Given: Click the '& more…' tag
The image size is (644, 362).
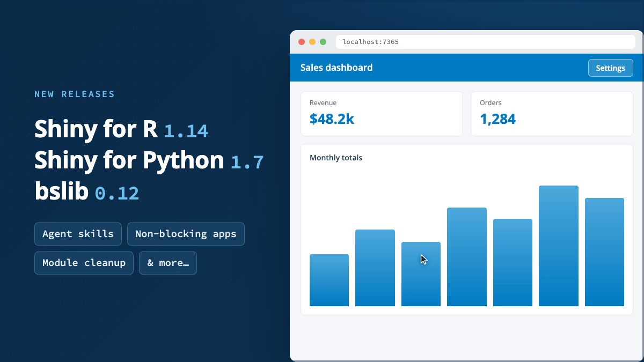Looking at the screenshot, I should 168,263.
